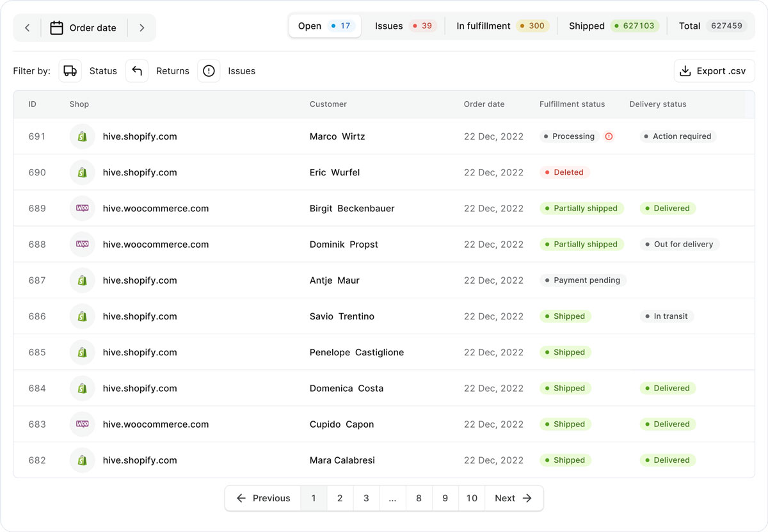768x532 pixels.
Task: Switch to the Open orders tab
Action: point(324,26)
